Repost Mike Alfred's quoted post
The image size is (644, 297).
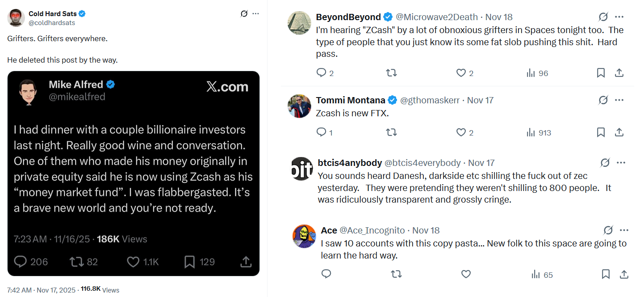77,262
